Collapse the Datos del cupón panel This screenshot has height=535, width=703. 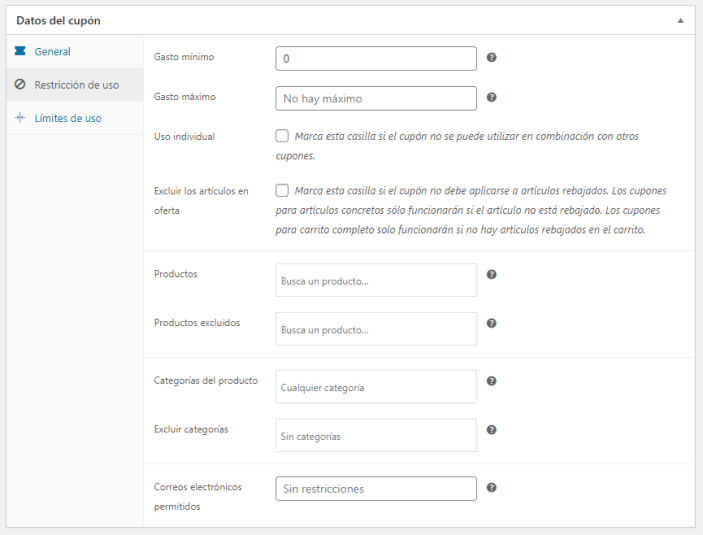[681, 21]
